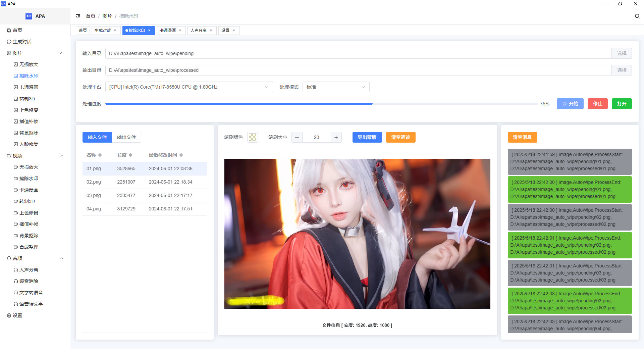Close the 卡通漫画 tab
Viewport: 644px width, 349px height.
pos(180,31)
